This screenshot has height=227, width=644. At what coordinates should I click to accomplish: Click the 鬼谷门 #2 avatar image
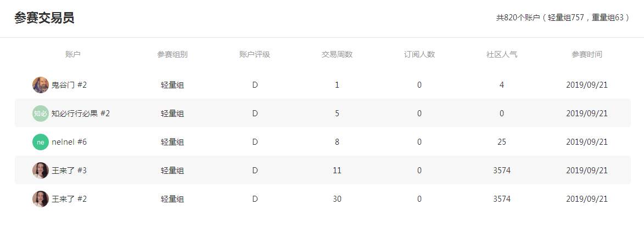[40, 85]
